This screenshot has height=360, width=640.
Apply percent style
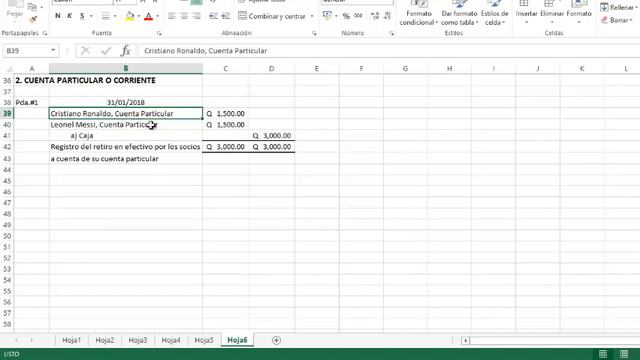[346, 16]
